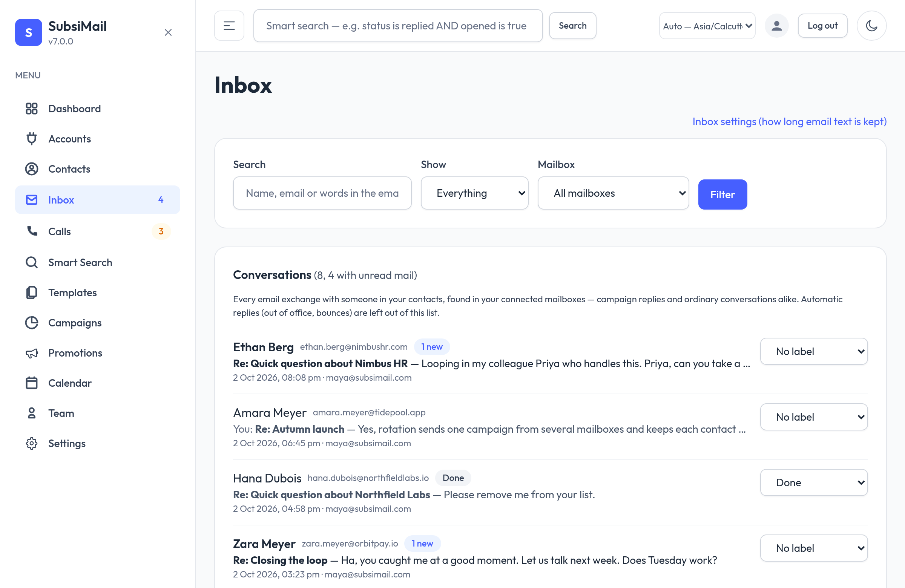Click the '1 new' badge beside Zara Meyer
This screenshot has width=905, height=588.
point(422,543)
